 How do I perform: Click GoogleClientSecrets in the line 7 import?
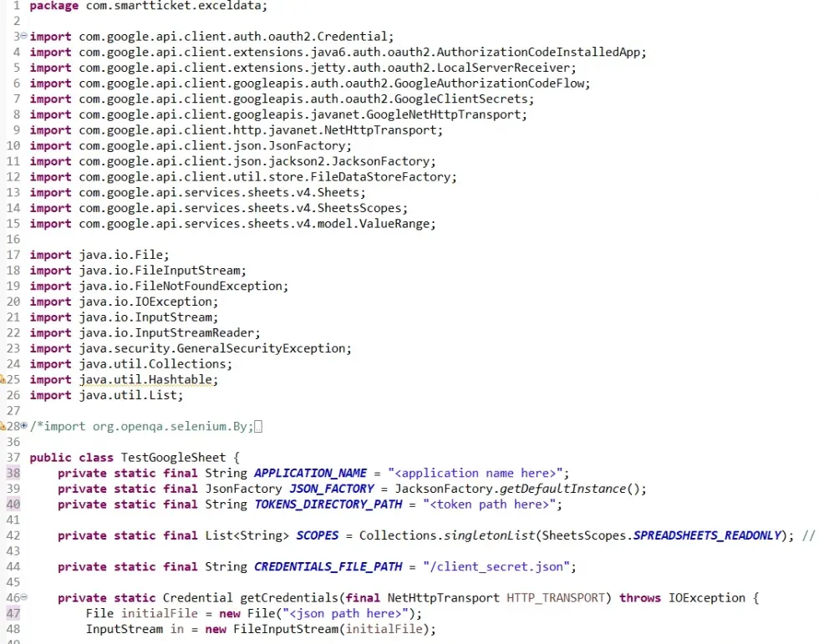pyautogui.click(x=460, y=99)
